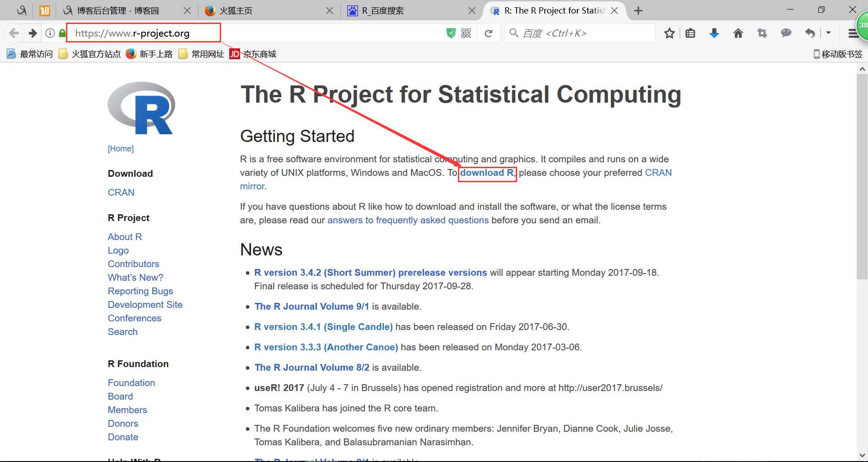Click the URL address field
This screenshot has width=868, height=462.
[x=258, y=33]
